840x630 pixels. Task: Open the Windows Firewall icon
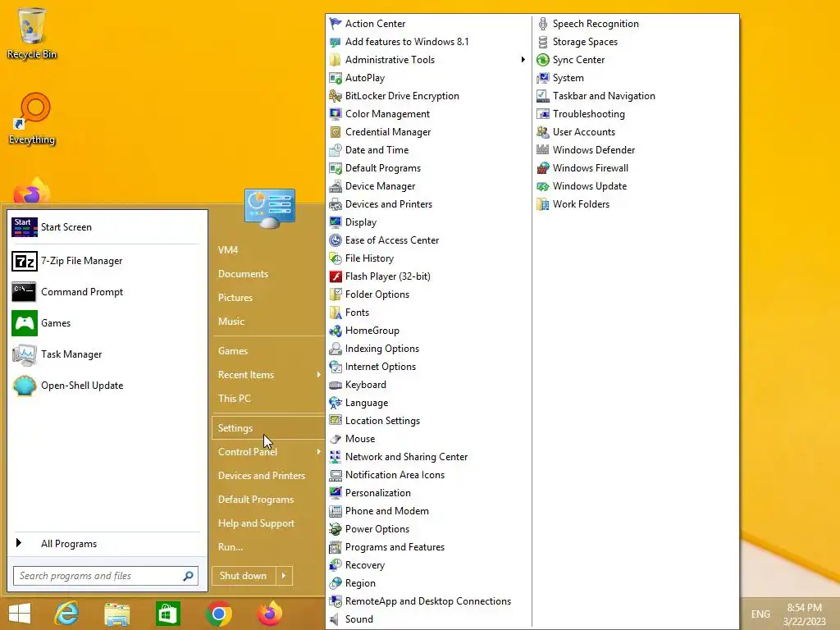[x=543, y=168]
